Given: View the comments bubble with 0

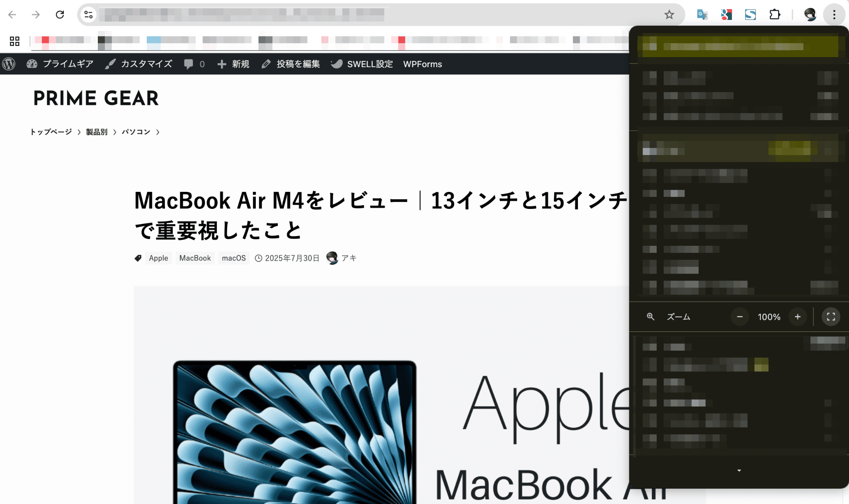Looking at the screenshot, I should click(x=194, y=64).
